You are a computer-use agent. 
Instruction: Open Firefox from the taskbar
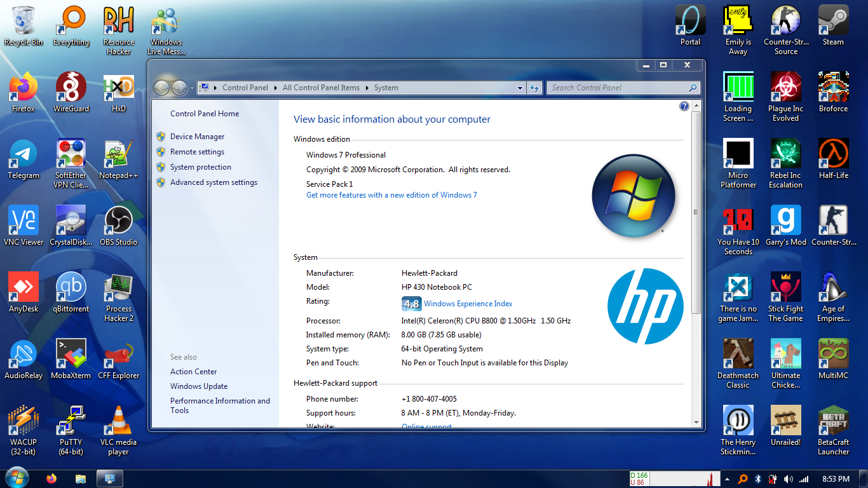[50, 478]
